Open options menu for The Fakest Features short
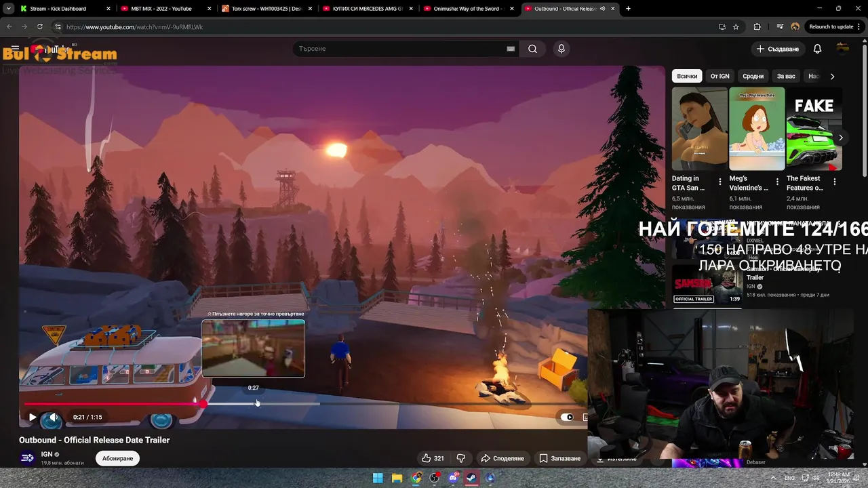This screenshot has height=488, width=868. tap(834, 182)
